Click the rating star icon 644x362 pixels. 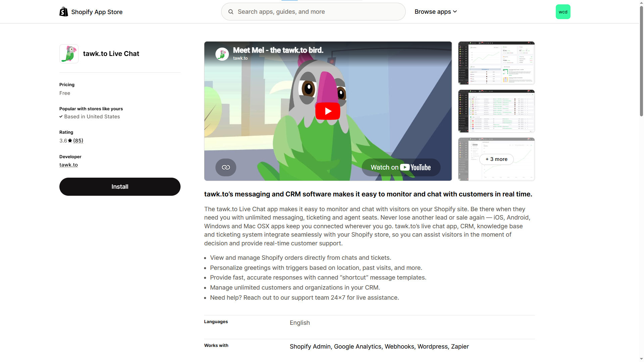point(70,141)
